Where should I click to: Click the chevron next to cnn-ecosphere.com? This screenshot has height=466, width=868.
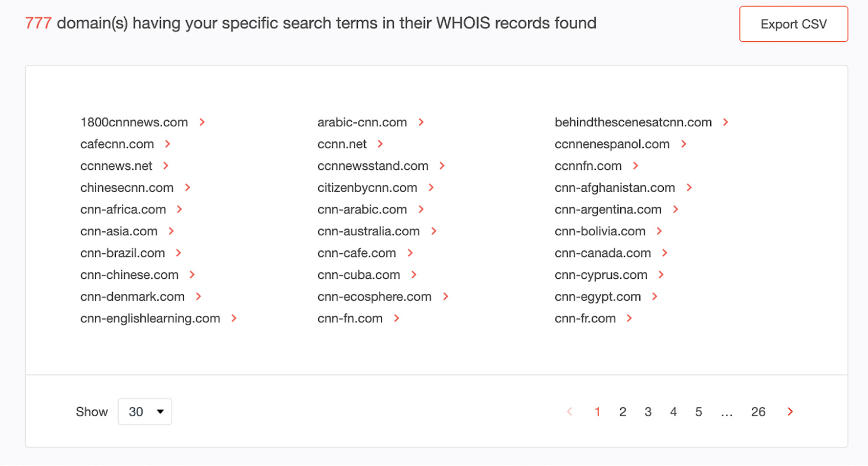(x=446, y=297)
